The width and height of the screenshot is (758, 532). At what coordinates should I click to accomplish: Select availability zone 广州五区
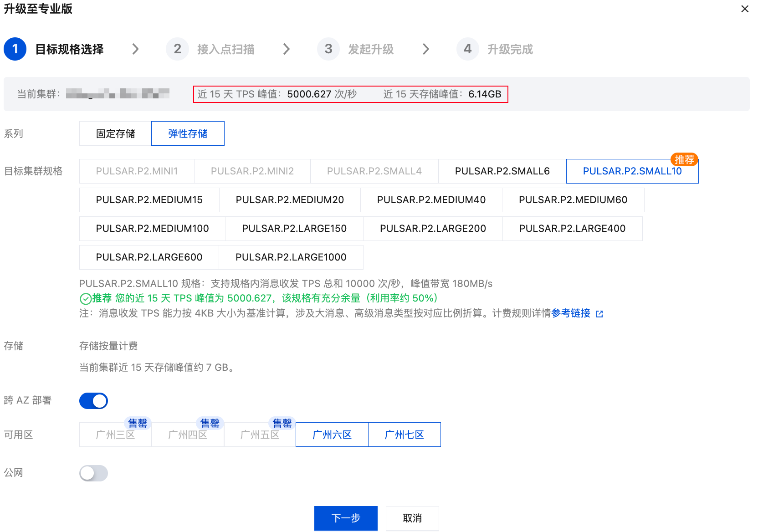click(260, 435)
